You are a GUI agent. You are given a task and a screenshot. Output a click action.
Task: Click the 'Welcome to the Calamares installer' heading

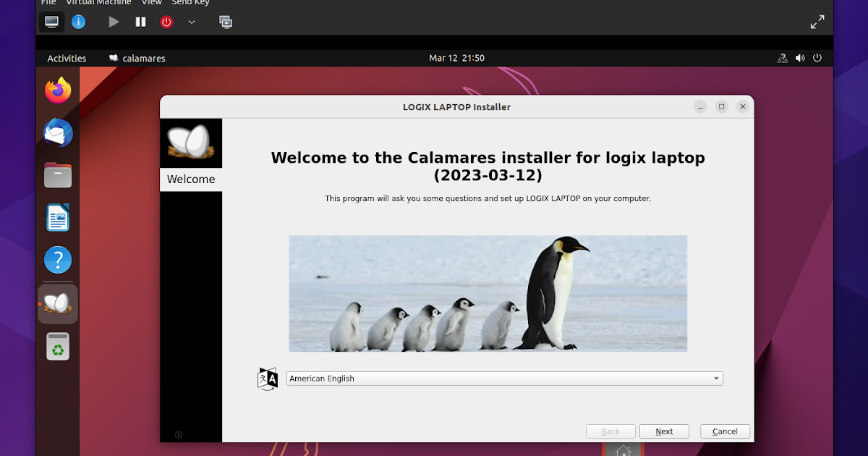click(x=488, y=166)
